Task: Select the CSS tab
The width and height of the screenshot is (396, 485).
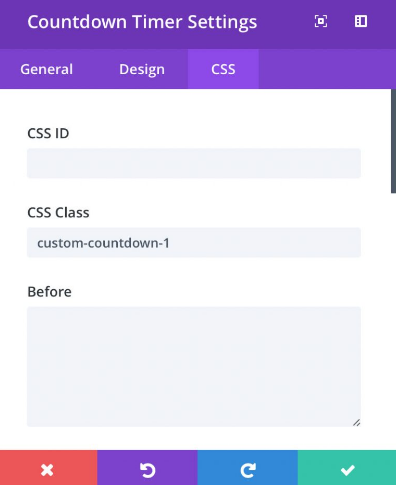Action: tap(223, 69)
